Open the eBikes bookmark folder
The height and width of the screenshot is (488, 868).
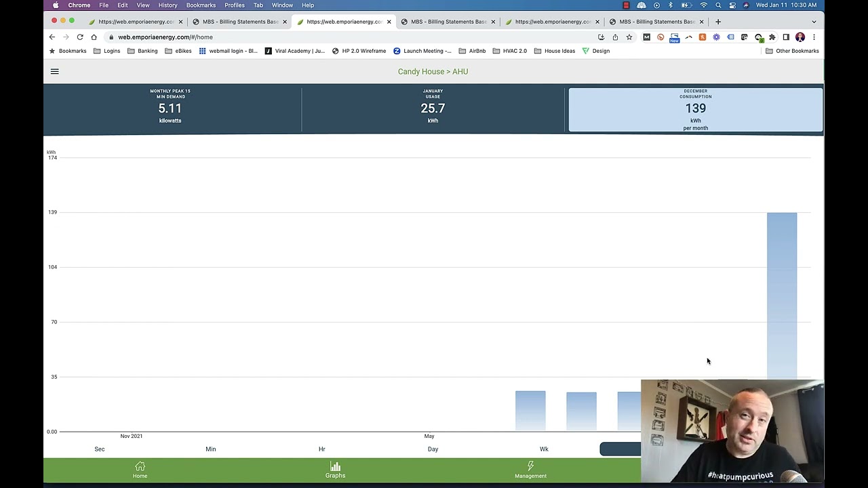(178, 51)
